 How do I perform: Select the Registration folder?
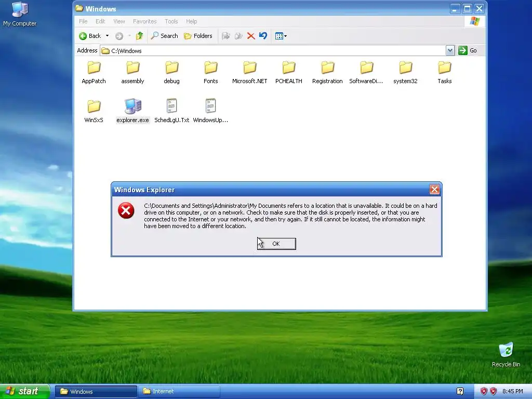click(327, 73)
